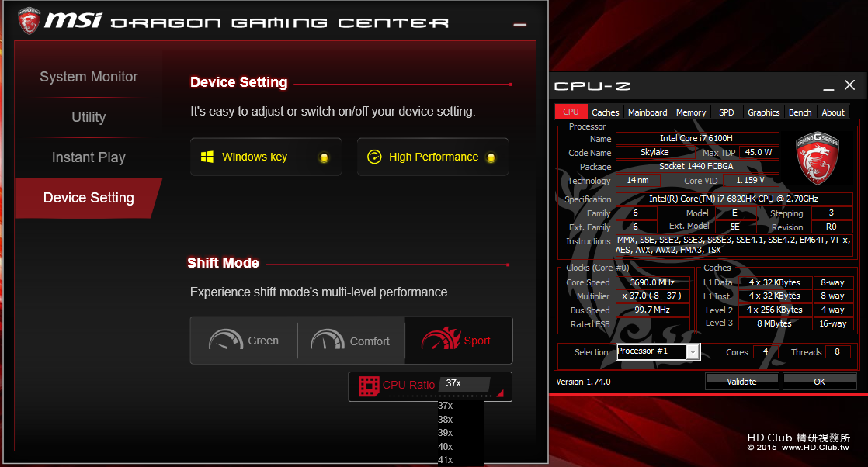Open the Utility section
Screen dimensions: 868x467
(x=89, y=117)
